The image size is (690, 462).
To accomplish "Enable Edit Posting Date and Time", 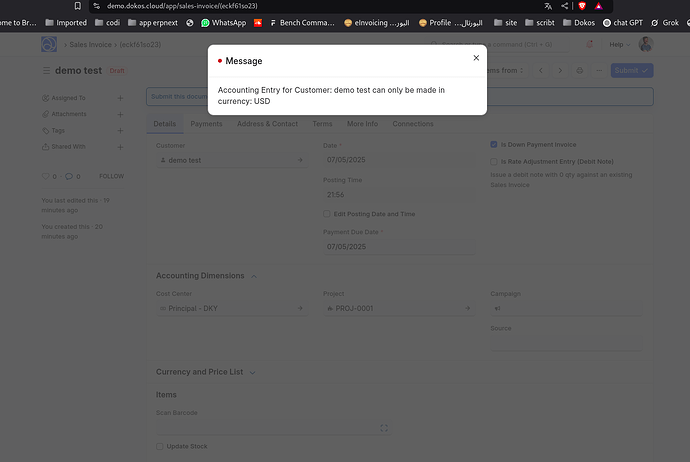I will coord(327,214).
